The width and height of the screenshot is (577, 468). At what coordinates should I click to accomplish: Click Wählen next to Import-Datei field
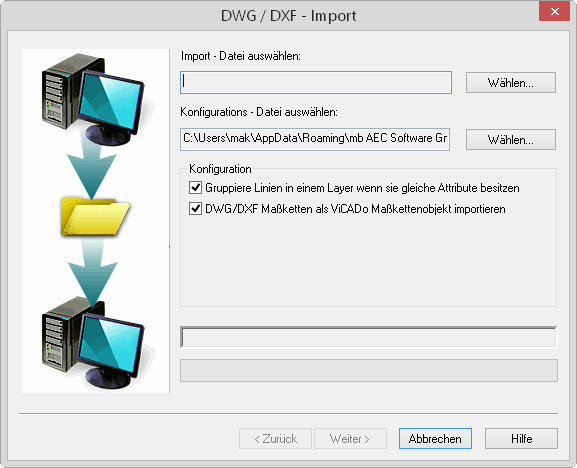(x=511, y=83)
